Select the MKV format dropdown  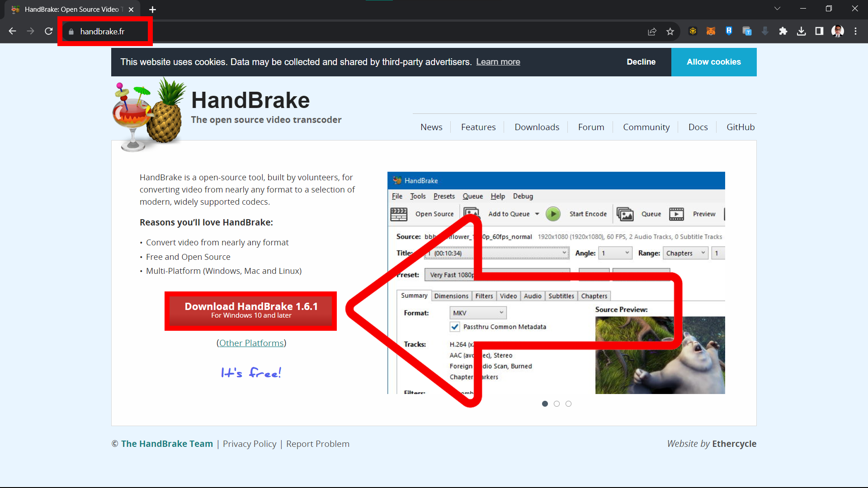tap(477, 312)
